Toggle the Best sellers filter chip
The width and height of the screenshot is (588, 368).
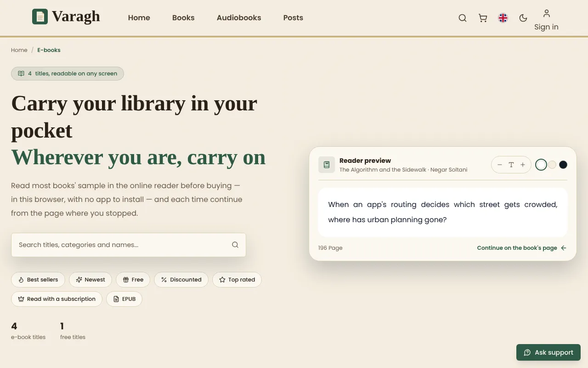point(38,280)
